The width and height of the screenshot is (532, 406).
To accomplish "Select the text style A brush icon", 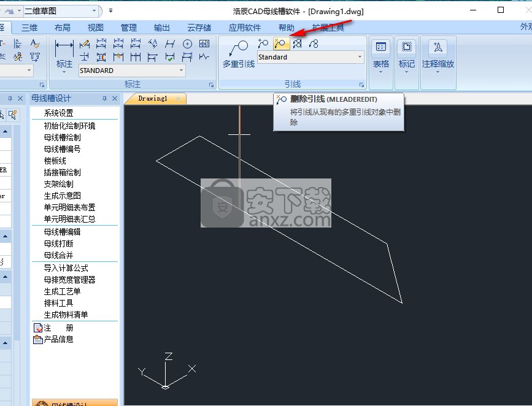I will (34, 44).
